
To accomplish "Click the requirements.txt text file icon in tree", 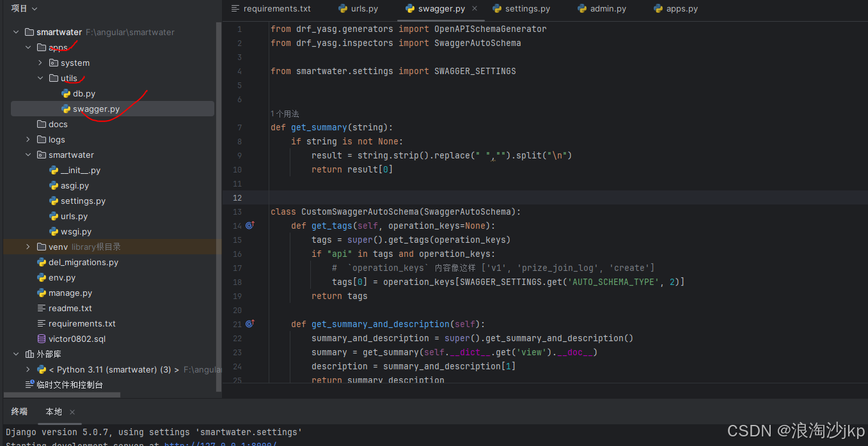I will 42,324.
